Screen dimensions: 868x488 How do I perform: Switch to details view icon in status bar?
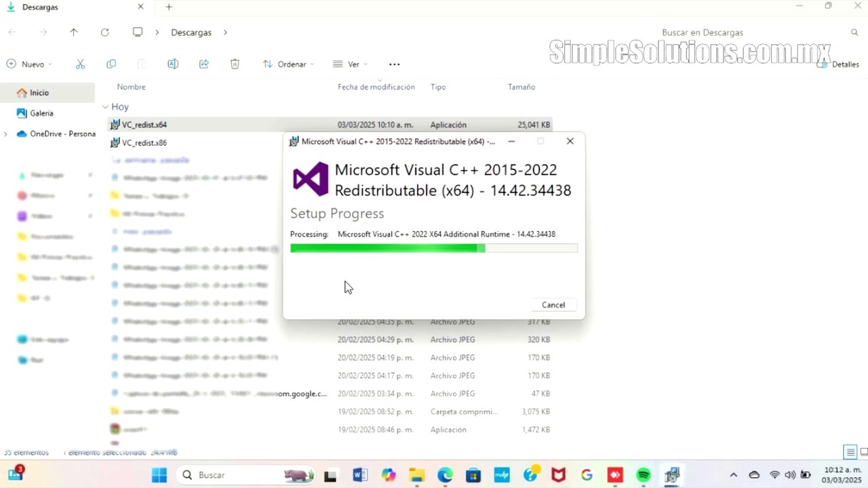coord(850,452)
